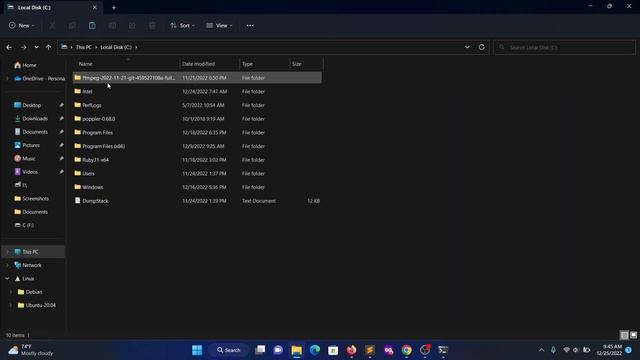Expand the Network tree node
Viewport: 640px width, 360px height.
(x=7, y=265)
